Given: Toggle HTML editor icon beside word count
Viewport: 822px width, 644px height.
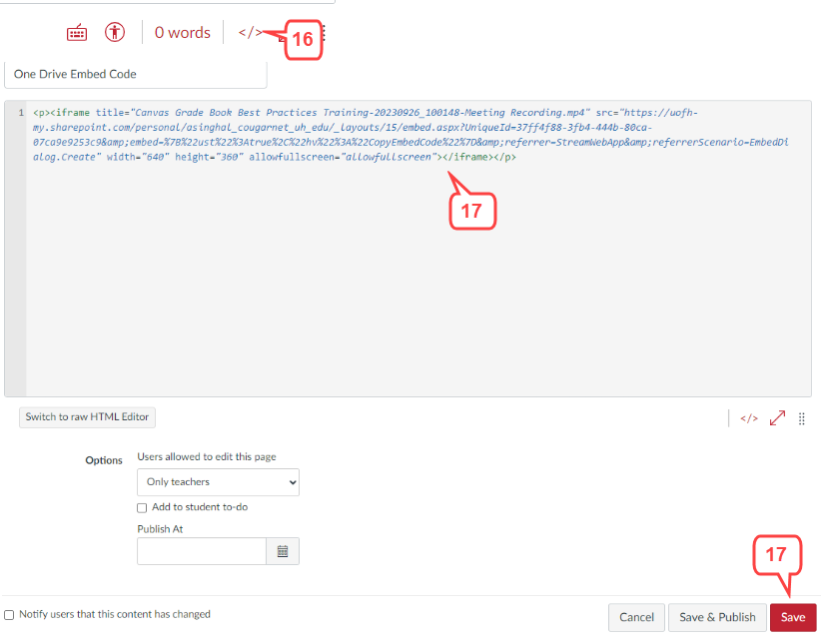Looking at the screenshot, I should tap(250, 33).
